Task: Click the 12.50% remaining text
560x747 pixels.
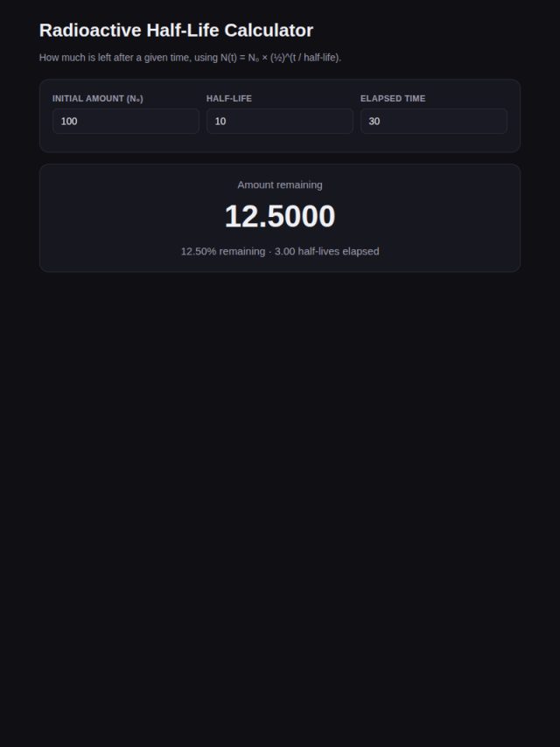Action: (x=223, y=251)
